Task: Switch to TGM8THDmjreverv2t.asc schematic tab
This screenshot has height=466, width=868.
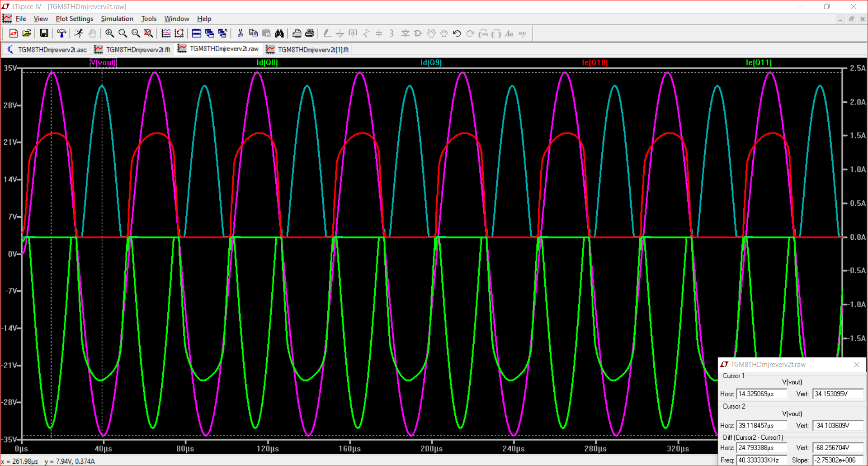Action: pyautogui.click(x=47, y=49)
